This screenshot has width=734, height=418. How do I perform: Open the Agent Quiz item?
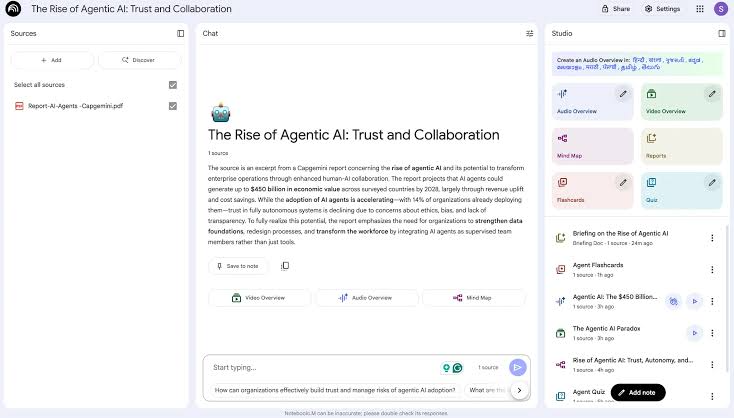589,392
